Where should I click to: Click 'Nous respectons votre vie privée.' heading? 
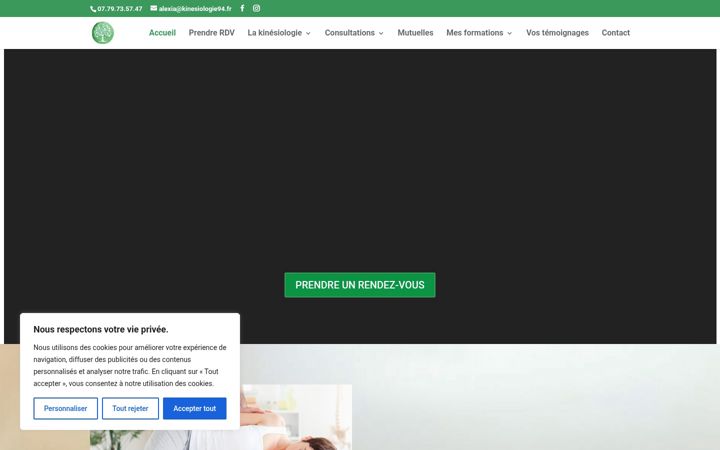pyautogui.click(x=101, y=329)
